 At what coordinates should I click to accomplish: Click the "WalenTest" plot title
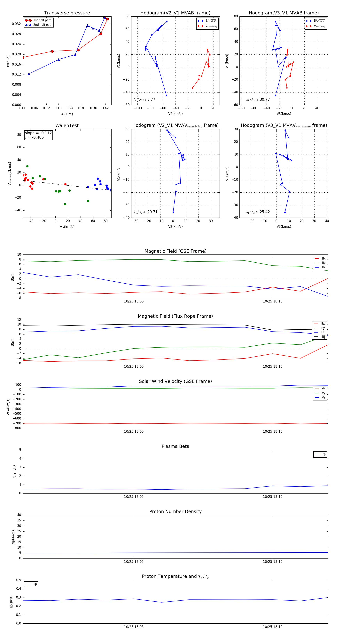(67, 125)
